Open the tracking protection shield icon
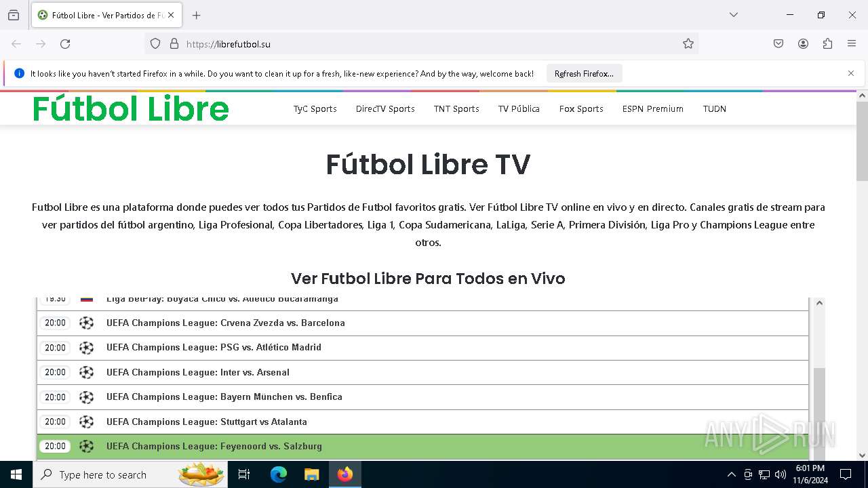The width and height of the screenshot is (868, 488). point(155,43)
